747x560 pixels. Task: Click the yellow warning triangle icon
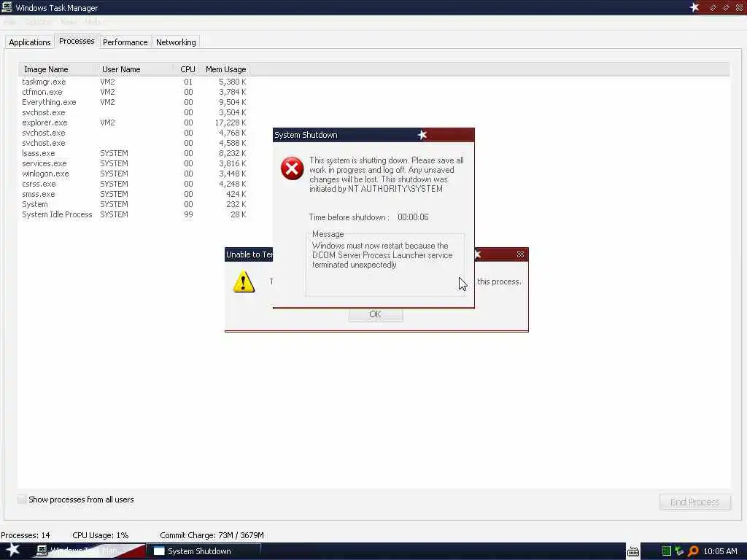(x=244, y=281)
